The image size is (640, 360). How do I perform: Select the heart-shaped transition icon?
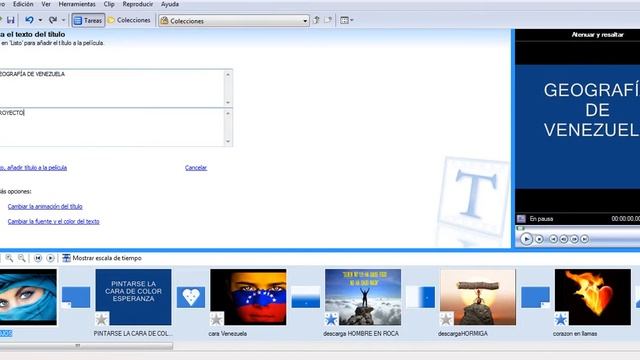tap(191, 297)
